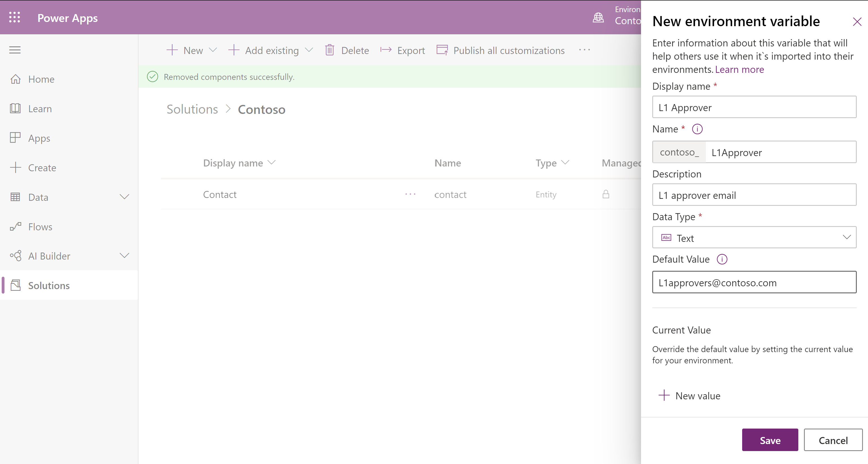Screen dimensions: 868x464
Task: Click the Save button
Action: coord(770,440)
